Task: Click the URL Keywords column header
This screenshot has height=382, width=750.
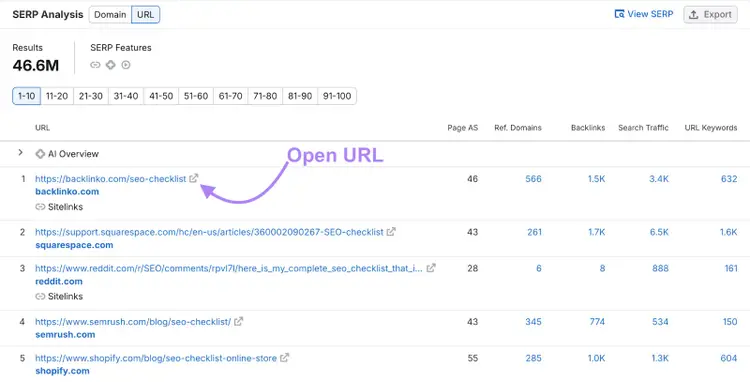Action: [711, 128]
